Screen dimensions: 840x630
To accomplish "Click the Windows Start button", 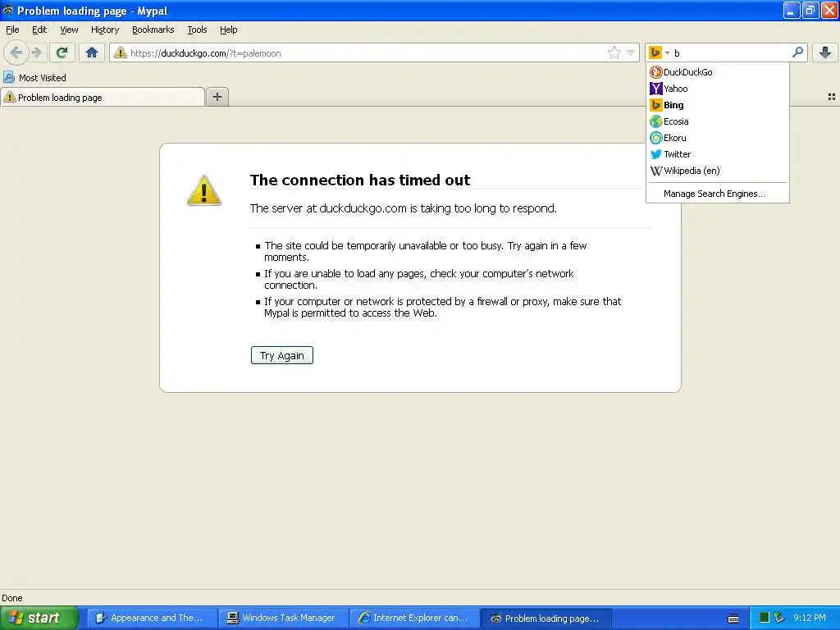I will click(x=39, y=618).
